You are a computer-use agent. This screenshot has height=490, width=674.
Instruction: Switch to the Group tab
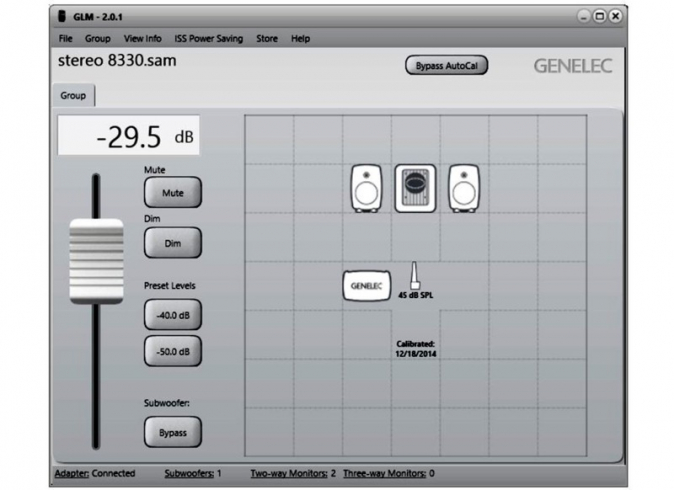click(73, 96)
